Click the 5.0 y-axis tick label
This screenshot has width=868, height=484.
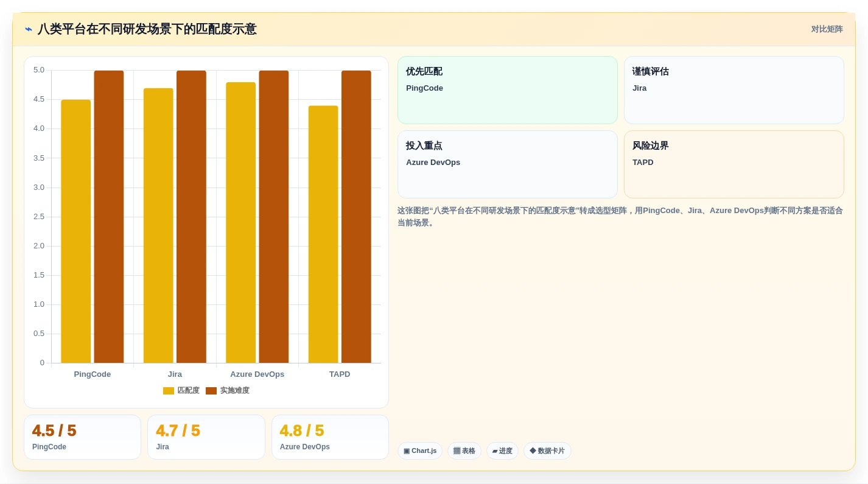39,70
